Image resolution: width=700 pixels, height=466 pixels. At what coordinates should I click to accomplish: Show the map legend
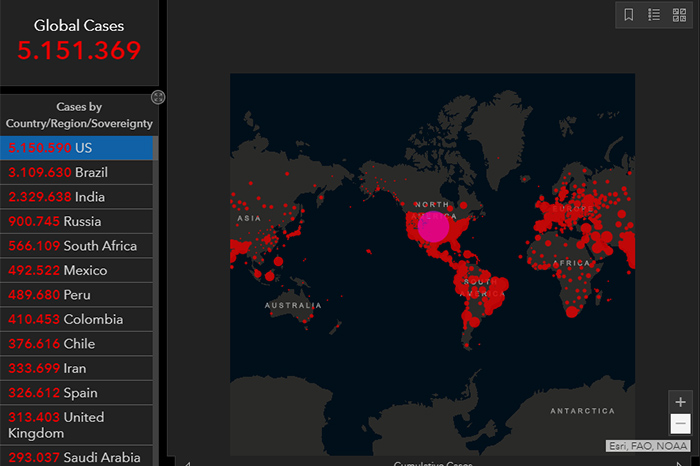click(x=654, y=15)
